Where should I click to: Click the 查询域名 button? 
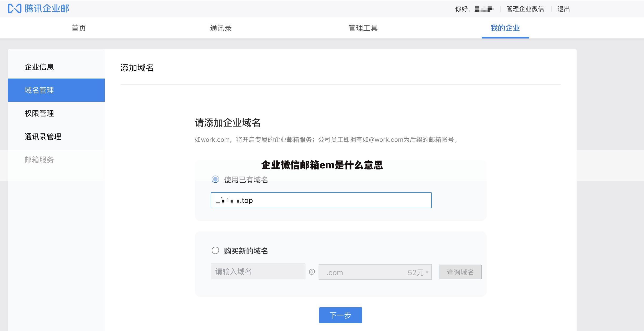460,272
